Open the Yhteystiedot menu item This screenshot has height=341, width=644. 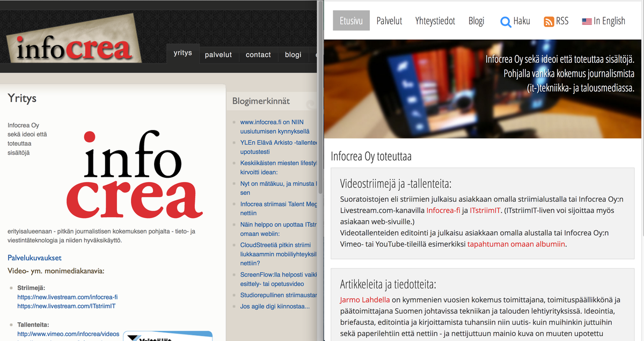(435, 21)
